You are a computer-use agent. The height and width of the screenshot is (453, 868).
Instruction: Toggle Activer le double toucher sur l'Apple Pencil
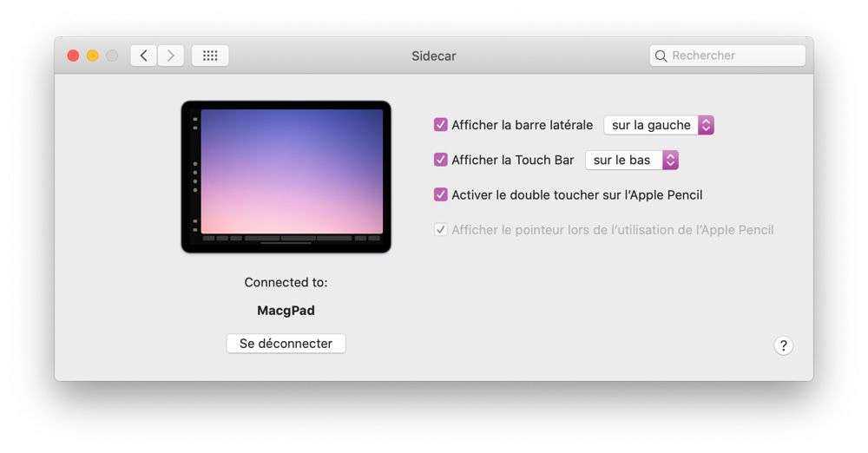(441, 194)
